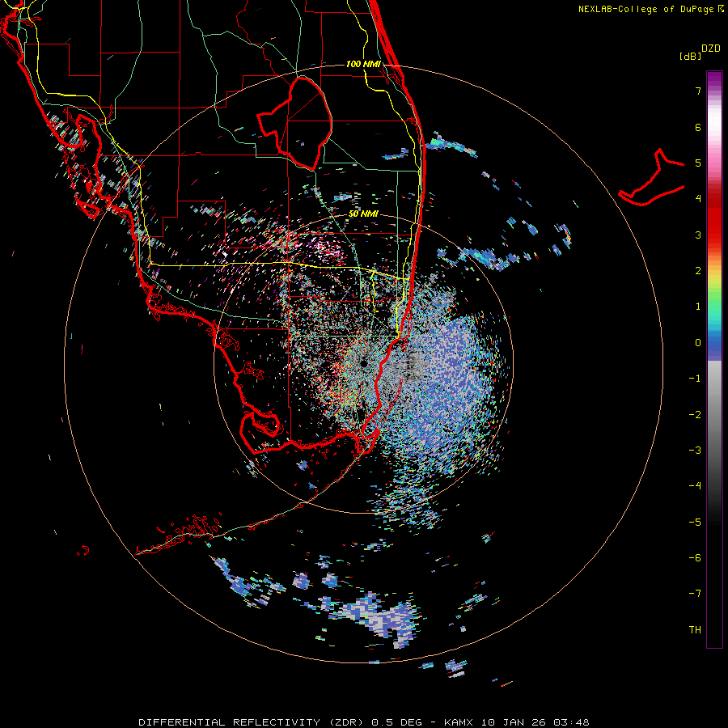Click the purple top segment of the color bar
Screen dimensions: 728x728
tap(714, 80)
